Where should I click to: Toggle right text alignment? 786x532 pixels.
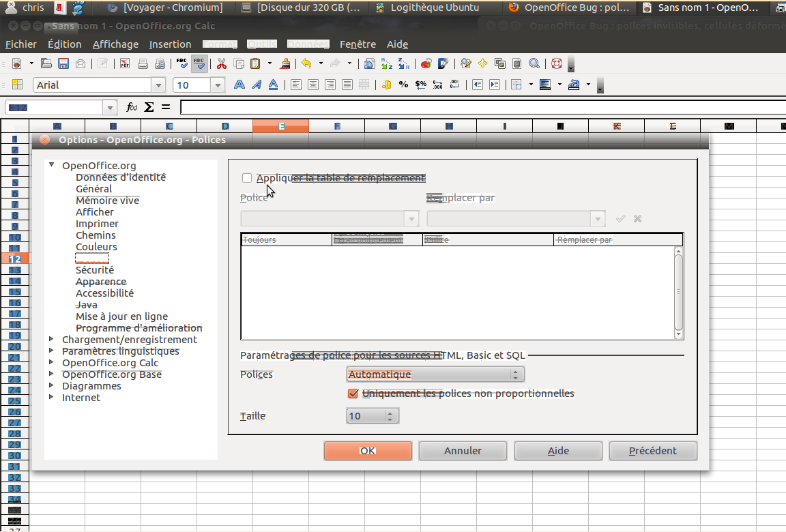coord(330,85)
